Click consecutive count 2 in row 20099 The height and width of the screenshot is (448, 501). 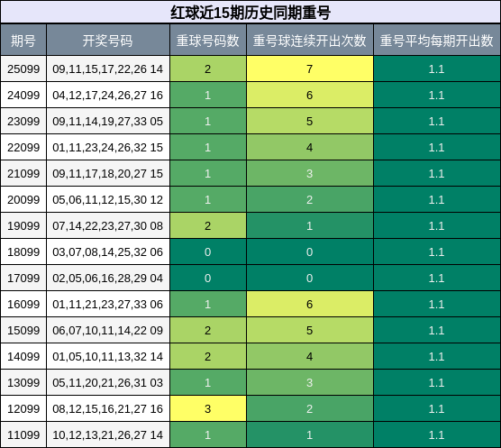pos(310,200)
